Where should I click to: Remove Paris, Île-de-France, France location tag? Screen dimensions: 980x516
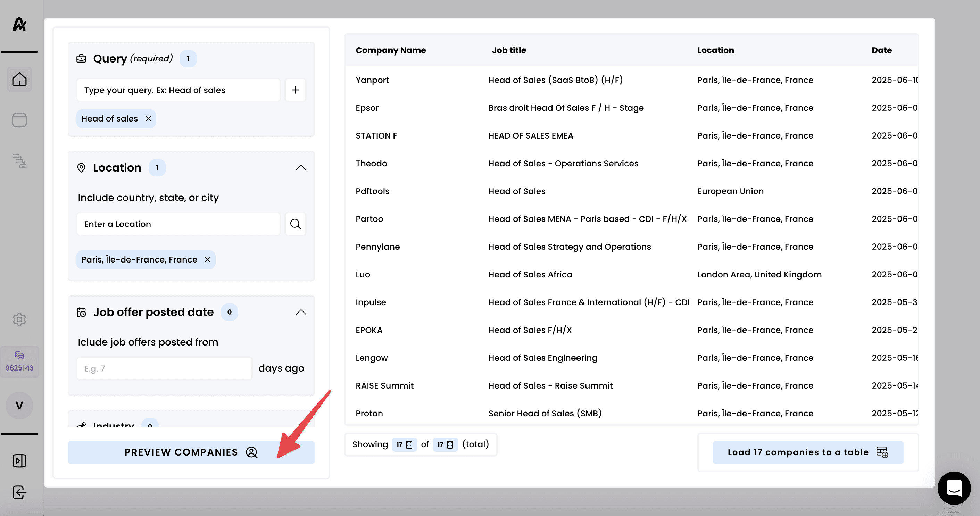click(208, 259)
